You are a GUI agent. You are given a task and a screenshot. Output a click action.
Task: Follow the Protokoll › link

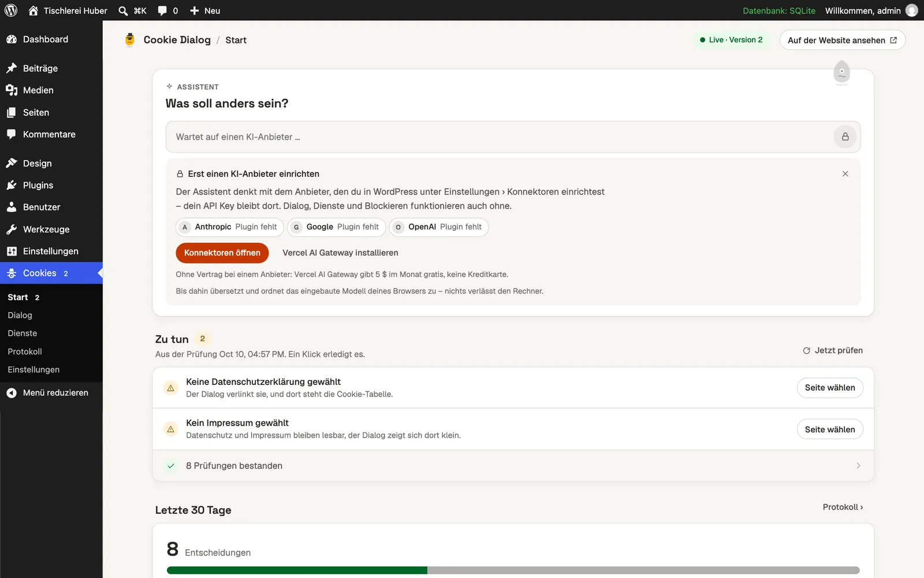pyautogui.click(x=843, y=507)
